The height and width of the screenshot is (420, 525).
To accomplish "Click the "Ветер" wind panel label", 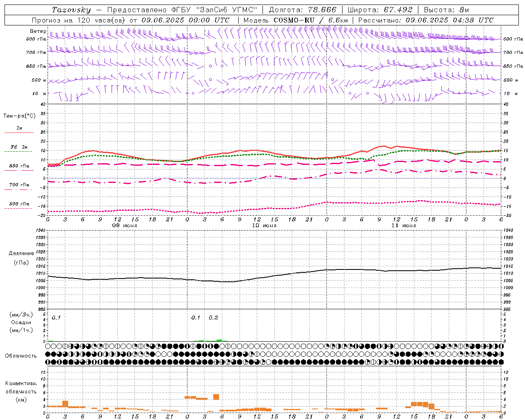I will (x=38, y=31).
